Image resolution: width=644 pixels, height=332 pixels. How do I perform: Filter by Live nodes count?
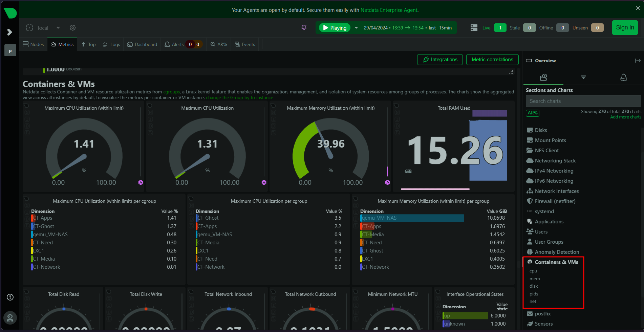[500, 28]
